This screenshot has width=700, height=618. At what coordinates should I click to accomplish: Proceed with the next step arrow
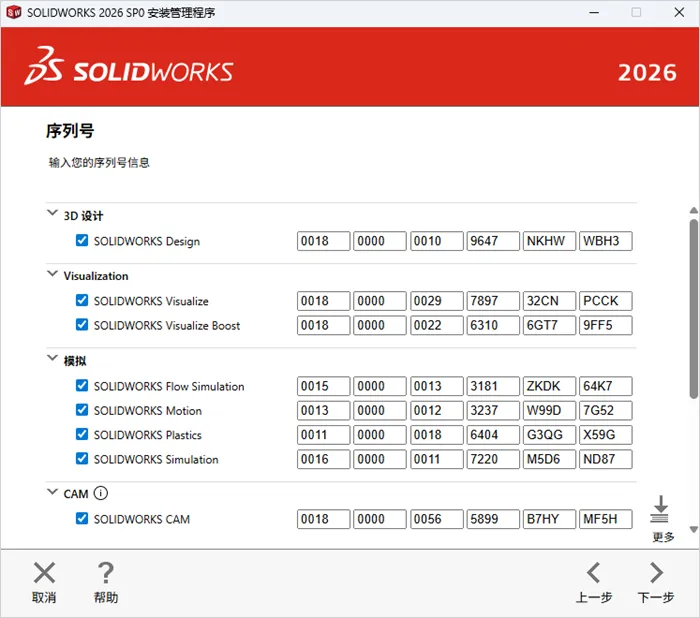click(656, 573)
